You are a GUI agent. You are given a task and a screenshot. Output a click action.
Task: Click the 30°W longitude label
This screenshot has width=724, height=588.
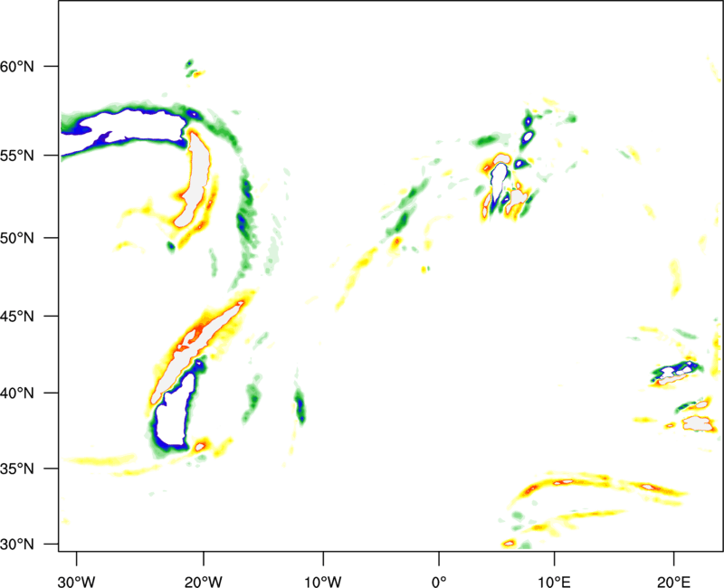76,582
